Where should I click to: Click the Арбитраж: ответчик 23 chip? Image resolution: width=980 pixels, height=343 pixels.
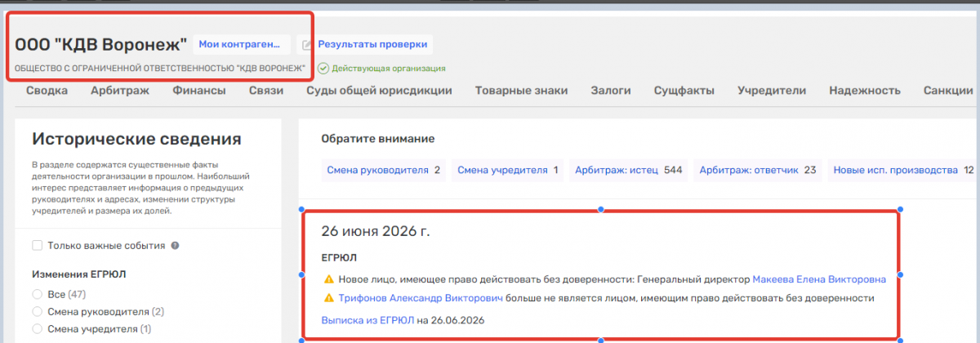click(758, 170)
